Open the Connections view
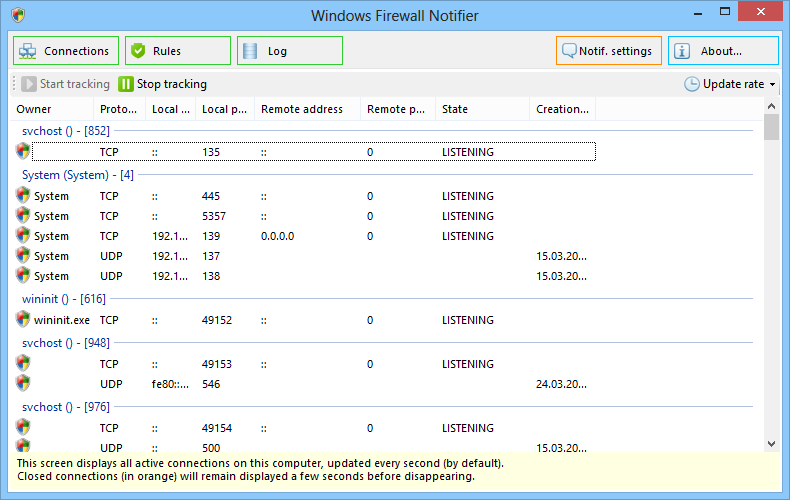790x500 pixels. point(66,50)
